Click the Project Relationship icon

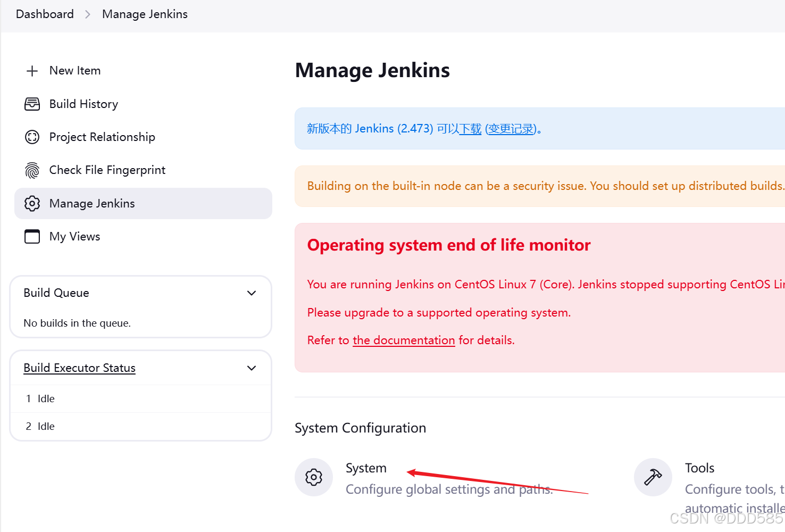[x=32, y=137]
